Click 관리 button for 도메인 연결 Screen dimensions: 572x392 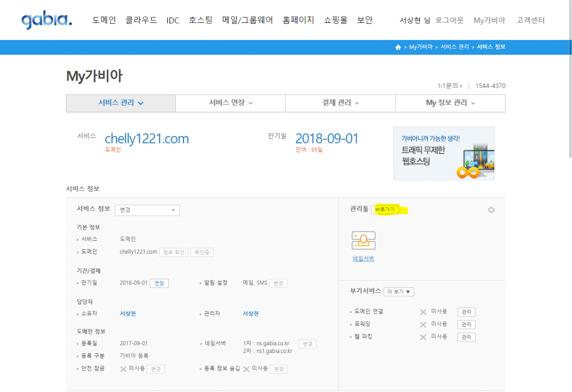pos(466,312)
